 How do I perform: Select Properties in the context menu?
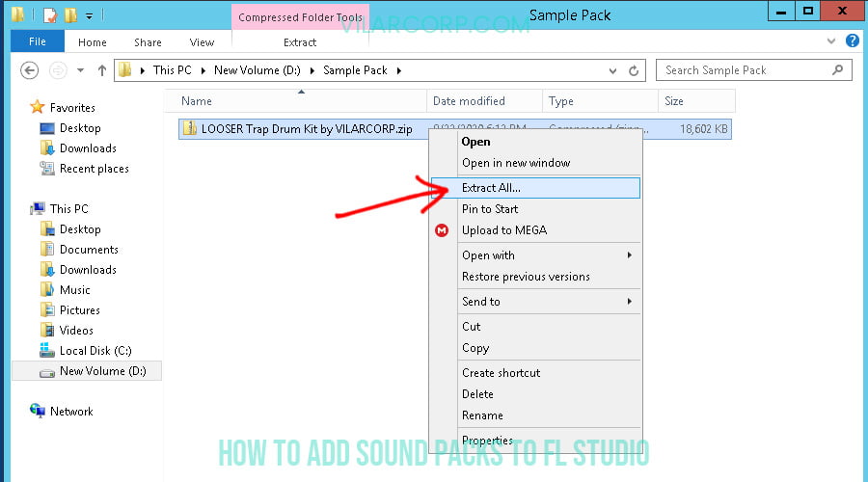point(487,441)
